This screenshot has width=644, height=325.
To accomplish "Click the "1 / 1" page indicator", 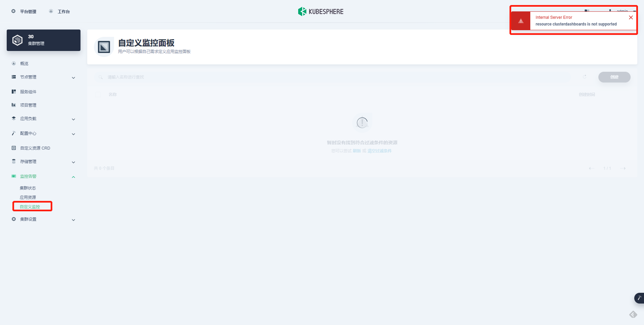I will (x=607, y=168).
